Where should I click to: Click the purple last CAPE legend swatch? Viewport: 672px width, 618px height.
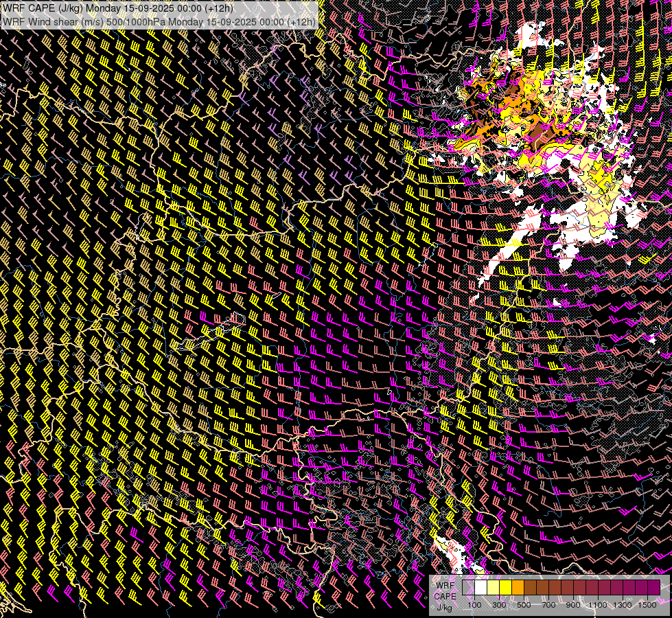(x=654, y=587)
